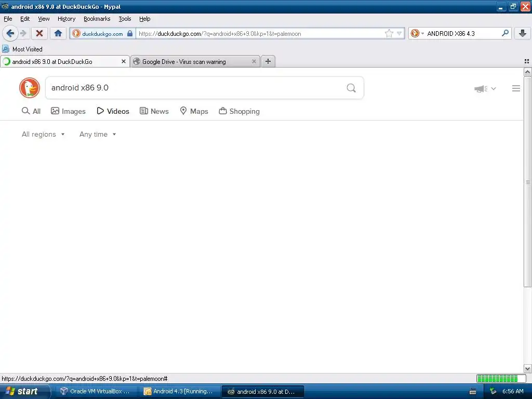532x399 pixels.
Task: Open the Help menu
Action: click(x=145, y=19)
